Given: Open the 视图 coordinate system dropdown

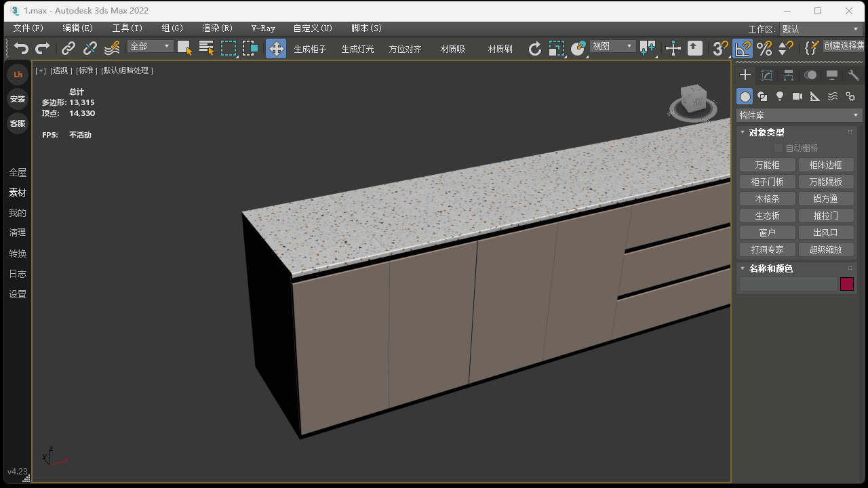Looking at the screenshot, I should (612, 46).
